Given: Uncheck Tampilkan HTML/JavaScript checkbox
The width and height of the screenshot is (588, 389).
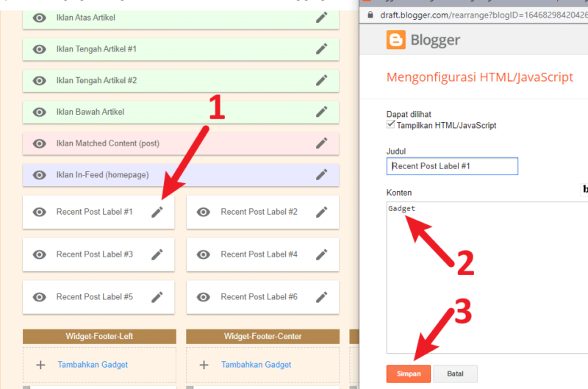Looking at the screenshot, I should coord(391,125).
